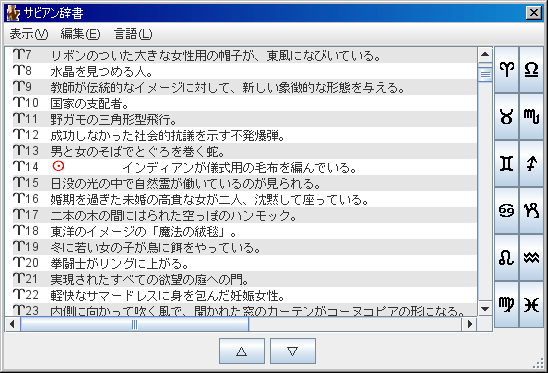Image resolution: width=548 pixels, height=373 pixels.
Task: Select Aries 23 row about 窓のカーテン
Action: tap(245, 310)
